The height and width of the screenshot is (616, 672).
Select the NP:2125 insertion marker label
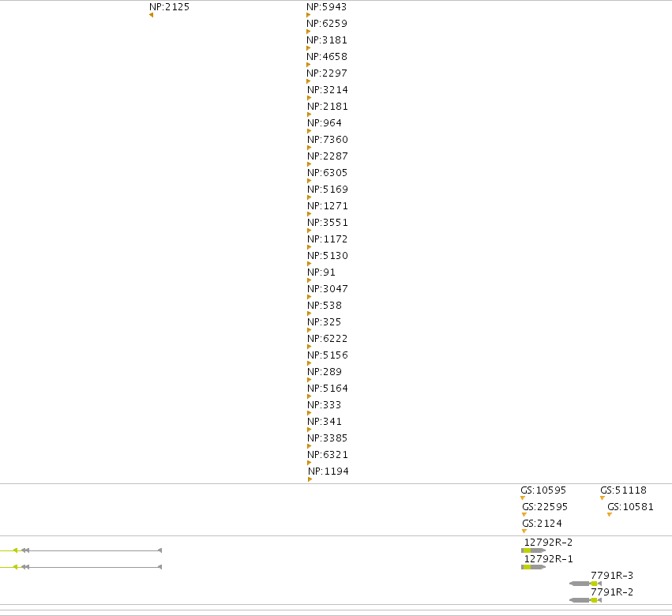pos(169,7)
